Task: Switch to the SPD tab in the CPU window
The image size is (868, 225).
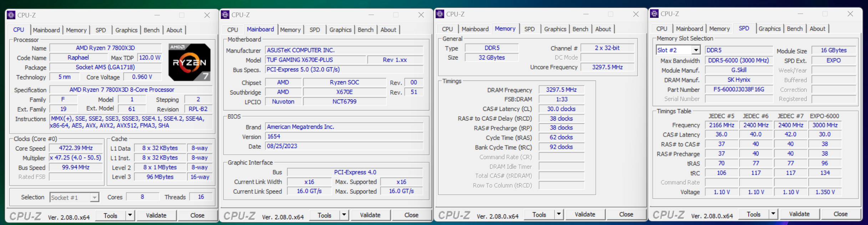Action: click(101, 30)
